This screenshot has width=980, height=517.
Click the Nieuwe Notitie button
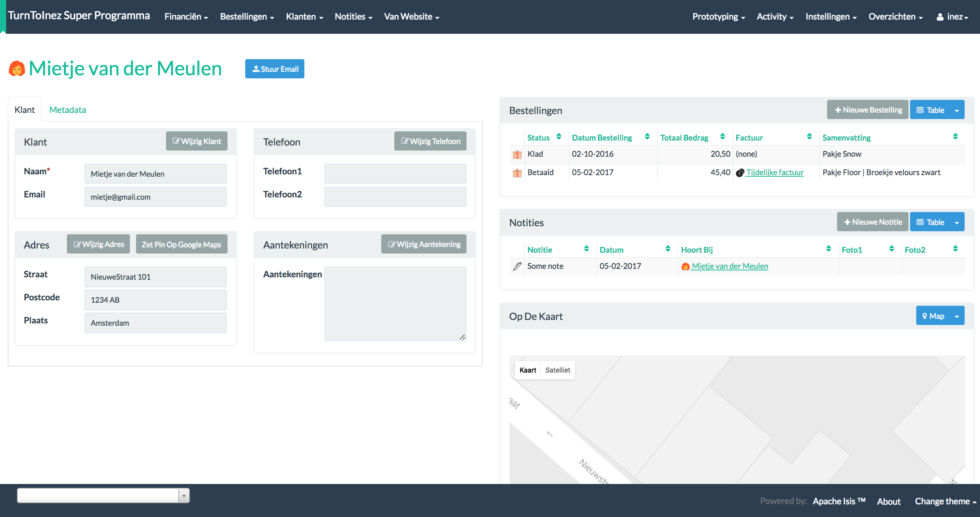[x=873, y=222]
